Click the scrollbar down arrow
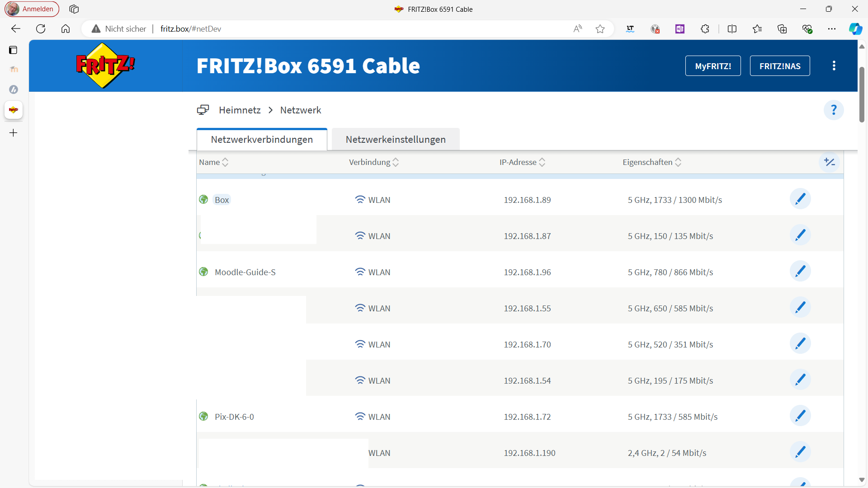Viewport: 868px width, 488px height. 862,480
